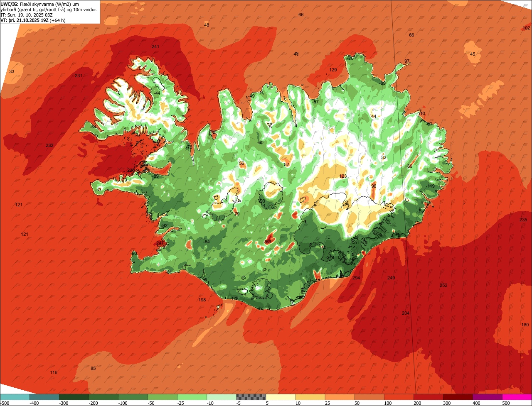Screen dimensions: 532x406
Task: Select the legend swatch between -500 and -400
Action: pyautogui.click(x=15, y=396)
